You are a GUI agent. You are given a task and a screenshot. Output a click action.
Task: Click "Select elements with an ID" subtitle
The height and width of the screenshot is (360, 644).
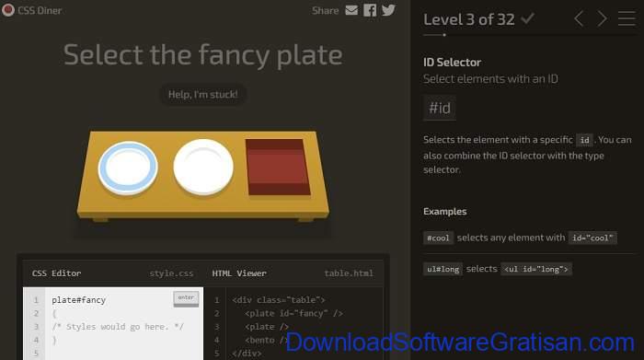coord(490,79)
